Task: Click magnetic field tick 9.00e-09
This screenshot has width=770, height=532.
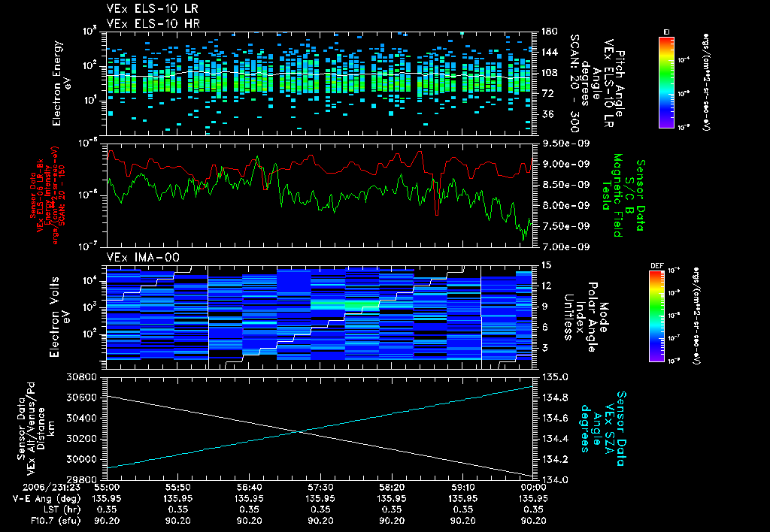Action: 565,165
